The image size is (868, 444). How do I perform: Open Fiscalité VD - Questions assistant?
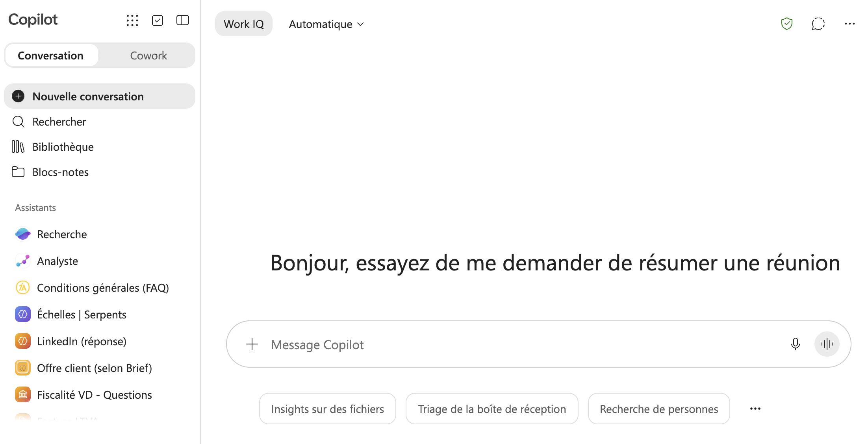(100, 395)
